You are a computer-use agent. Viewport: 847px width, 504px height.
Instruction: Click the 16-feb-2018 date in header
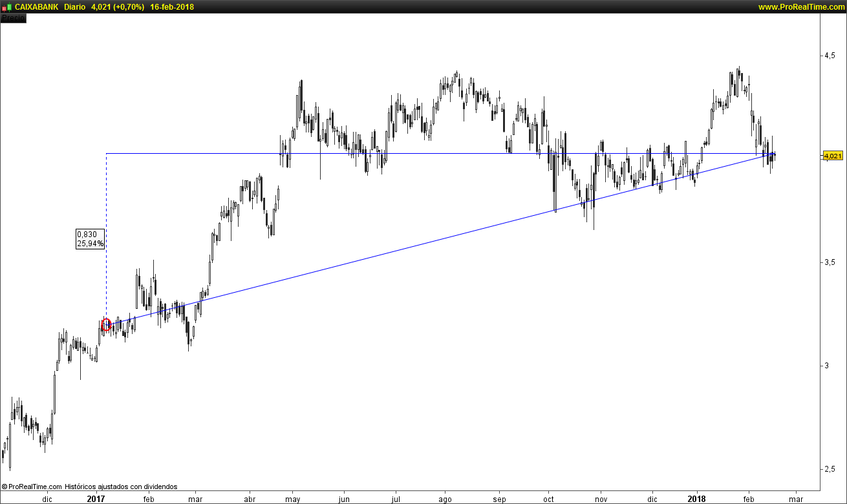(171, 7)
